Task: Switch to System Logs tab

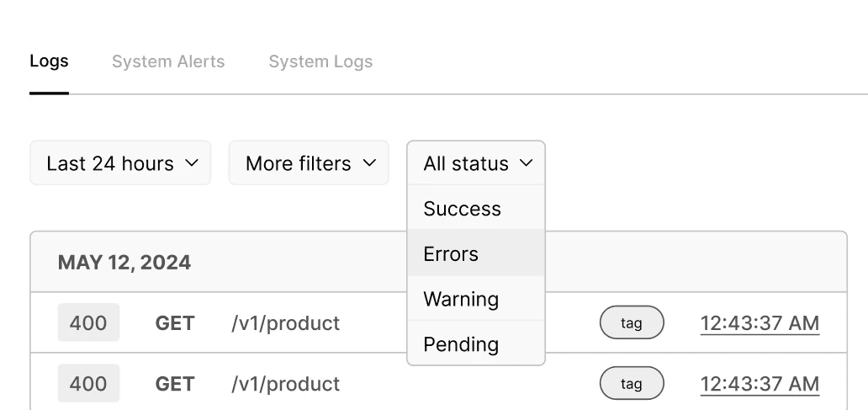Action: tap(320, 62)
